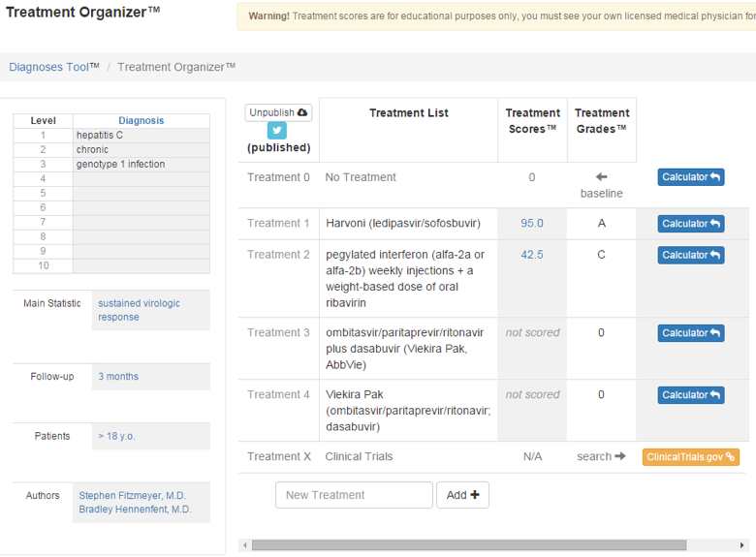
Task: Open Calculator for Treatment 4
Action: point(690,395)
